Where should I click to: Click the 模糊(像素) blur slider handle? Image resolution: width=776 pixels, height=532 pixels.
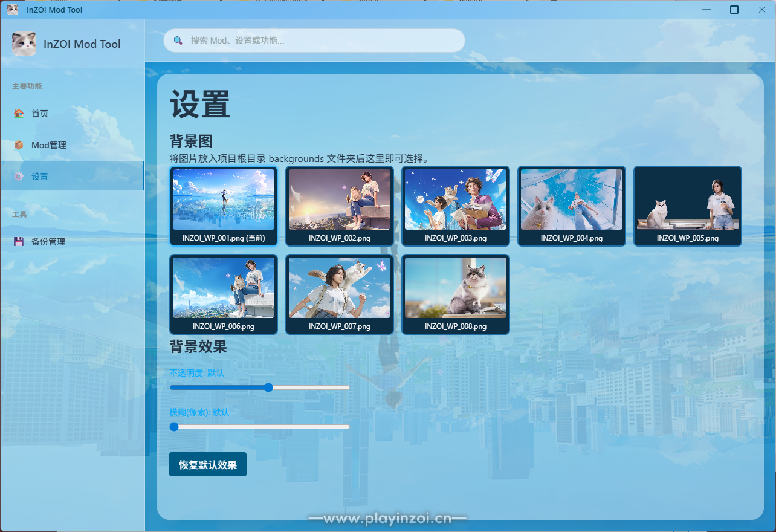[x=174, y=427]
